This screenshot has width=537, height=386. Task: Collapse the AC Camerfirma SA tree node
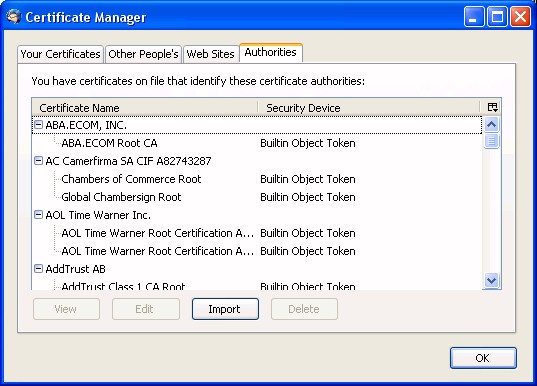point(39,161)
